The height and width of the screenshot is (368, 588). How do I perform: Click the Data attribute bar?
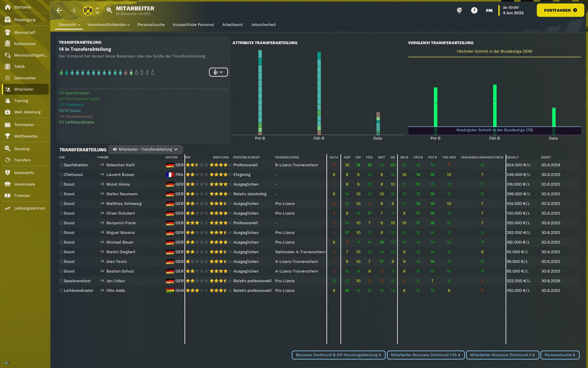(378, 123)
